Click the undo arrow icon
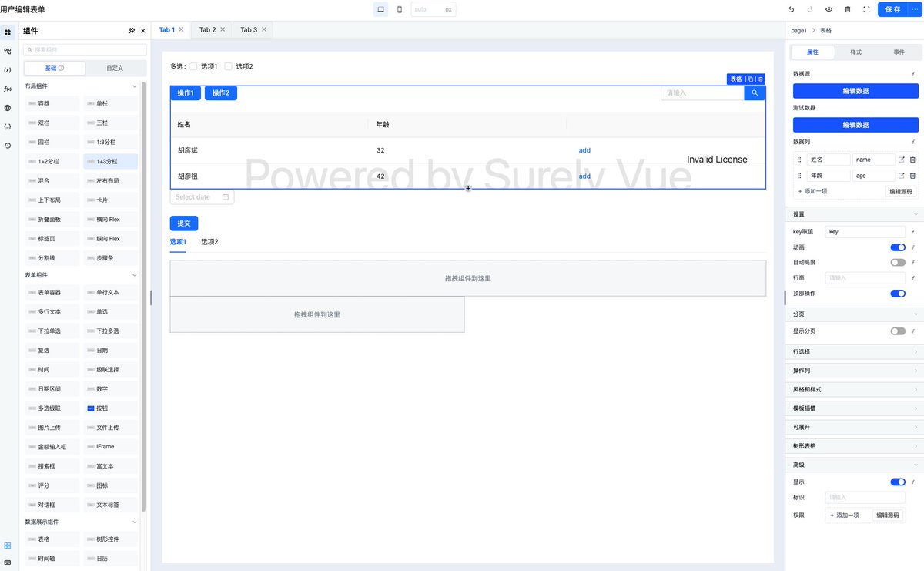 click(x=791, y=9)
